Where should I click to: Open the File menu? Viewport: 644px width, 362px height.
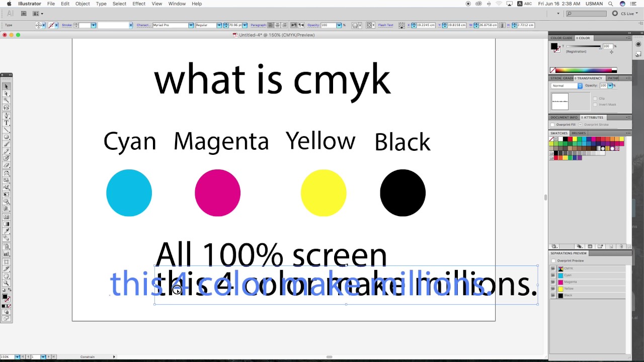[51, 4]
